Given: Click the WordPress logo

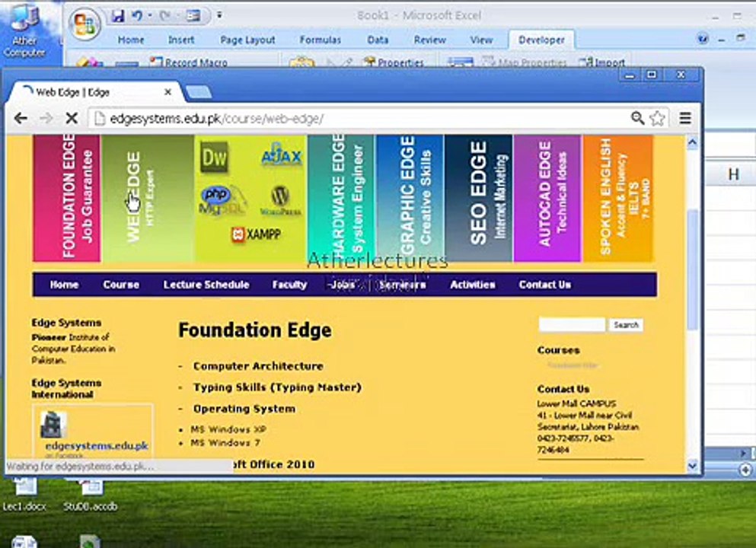Looking at the screenshot, I should pos(280,201).
